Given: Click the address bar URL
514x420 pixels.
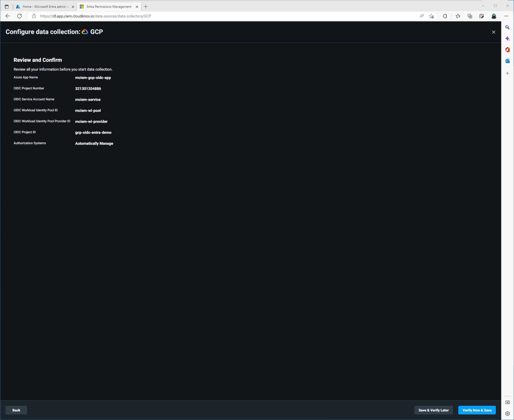Looking at the screenshot, I should (95, 16).
